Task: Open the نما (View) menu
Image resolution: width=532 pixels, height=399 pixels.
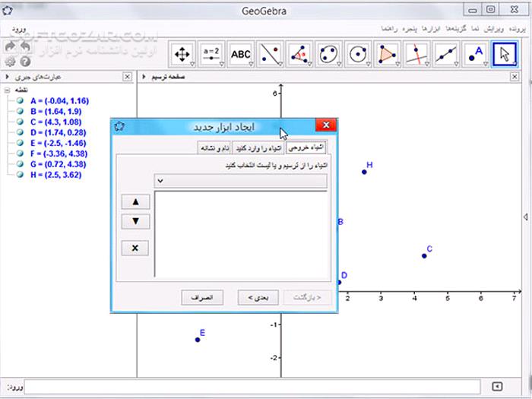Action: (x=475, y=29)
